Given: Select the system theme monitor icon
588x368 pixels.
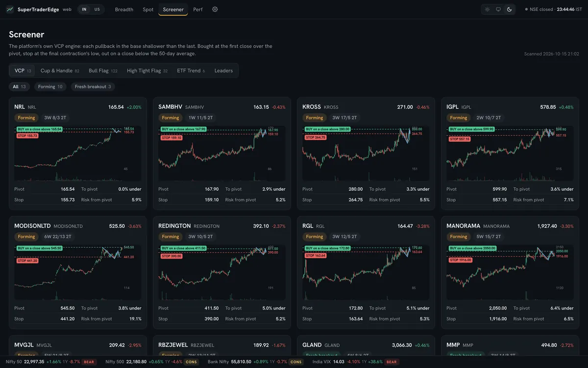Looking at the screenshot, I should click(x=498, y=9).
